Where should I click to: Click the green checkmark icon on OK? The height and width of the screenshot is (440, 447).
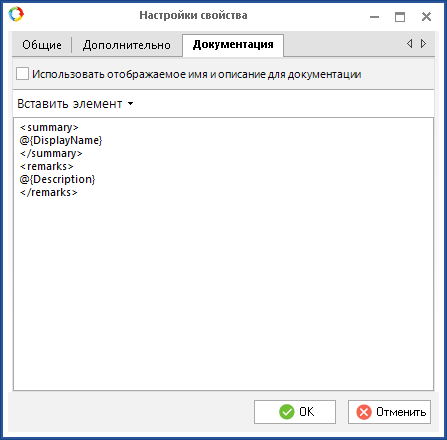286,412
